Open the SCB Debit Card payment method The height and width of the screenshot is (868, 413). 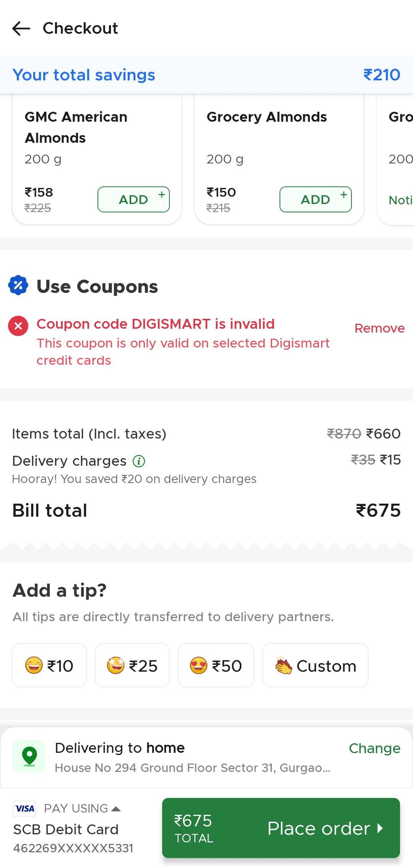pyautogui.click(x=66, y=829)
